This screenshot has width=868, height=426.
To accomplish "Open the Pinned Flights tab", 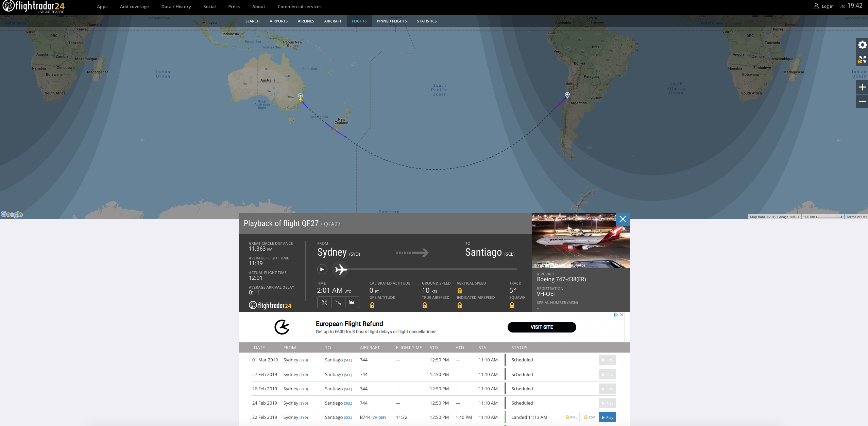I will pyautogui.click(x=392, y=21).
